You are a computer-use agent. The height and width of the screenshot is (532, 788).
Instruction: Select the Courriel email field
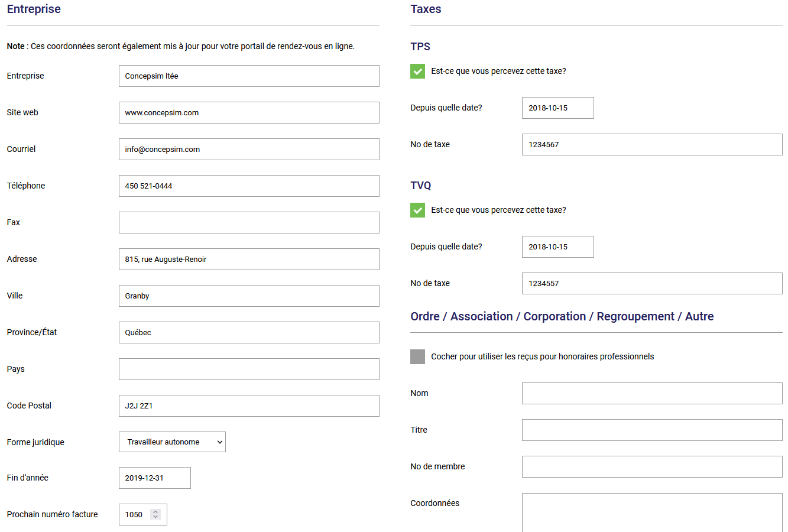pos(249,150)
